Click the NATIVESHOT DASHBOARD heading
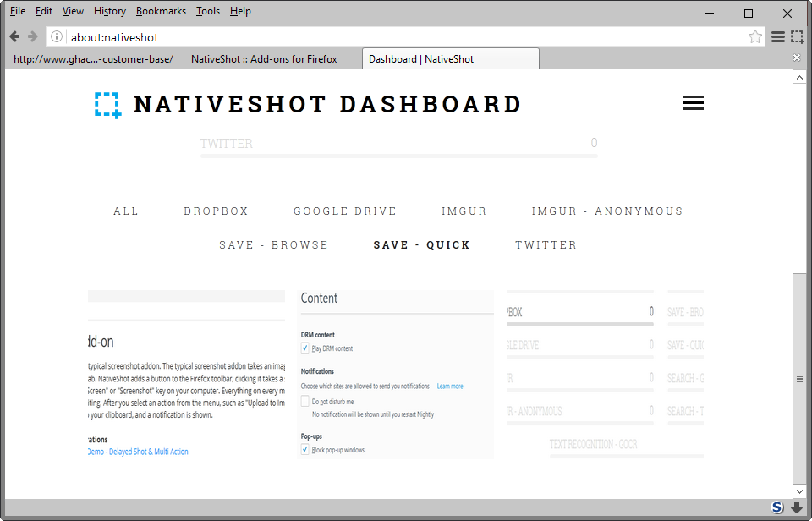This screenshot has height=521, width=812. [327, 105]
